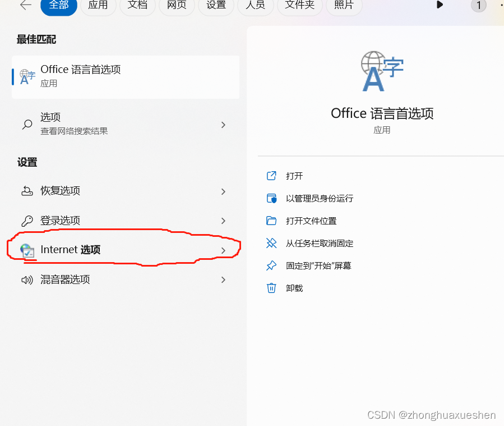Switch to the 应用 filter tab
This screenshot has width=504, height=426.
(98, 5)
